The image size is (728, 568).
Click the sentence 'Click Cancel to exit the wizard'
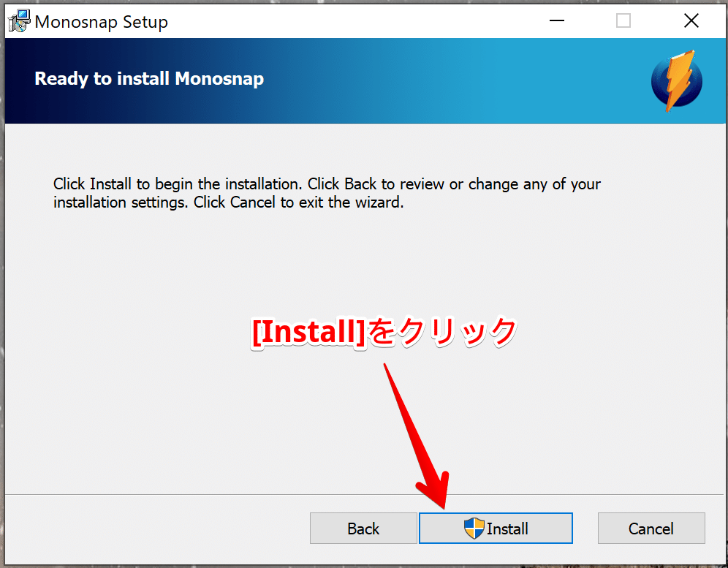coord(298,202)
